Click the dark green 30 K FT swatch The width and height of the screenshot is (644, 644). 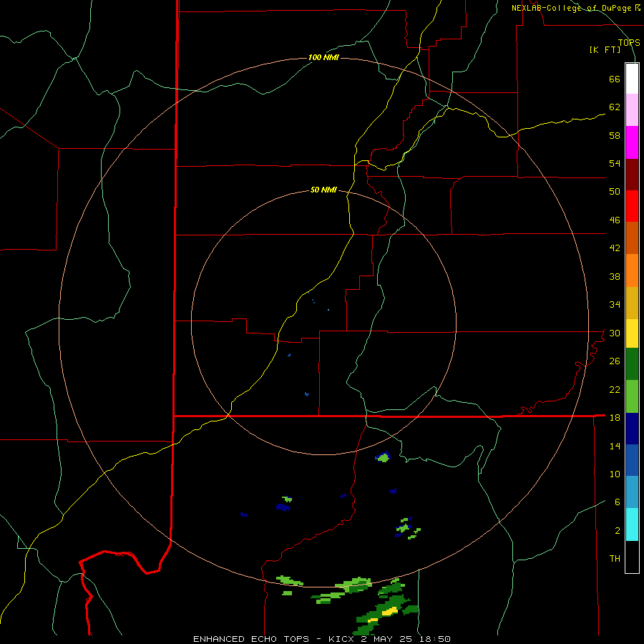(632, 364)
